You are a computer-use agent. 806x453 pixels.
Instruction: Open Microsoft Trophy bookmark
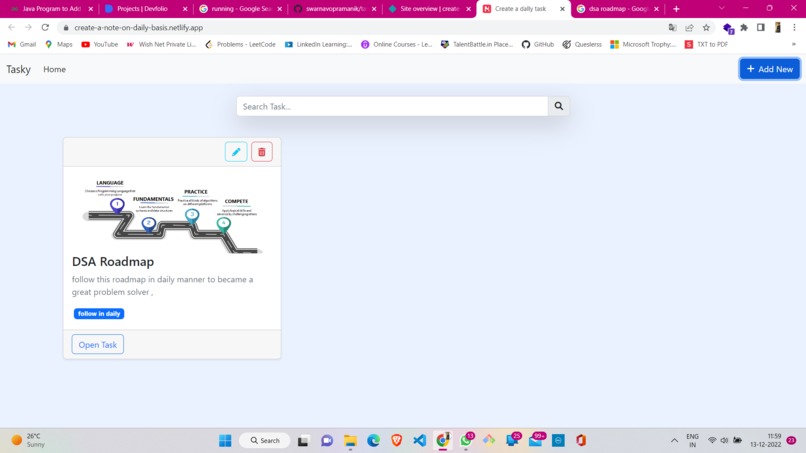click(x=643, y=44)
